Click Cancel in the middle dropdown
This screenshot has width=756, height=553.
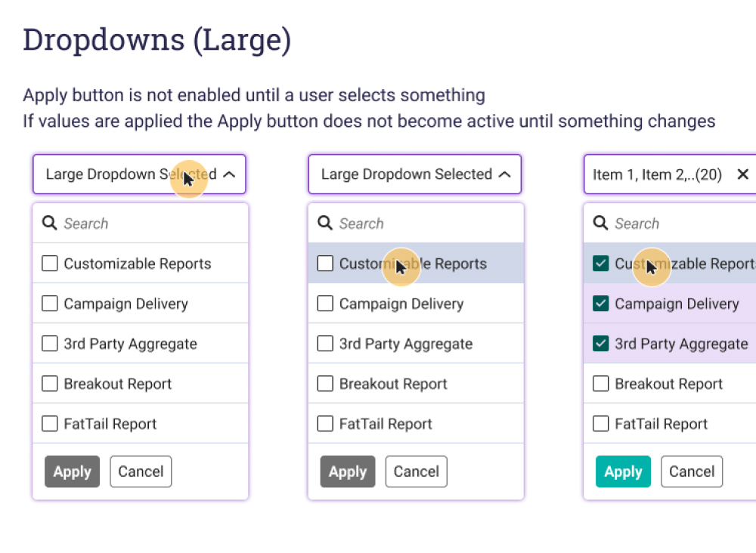(416, 471)
